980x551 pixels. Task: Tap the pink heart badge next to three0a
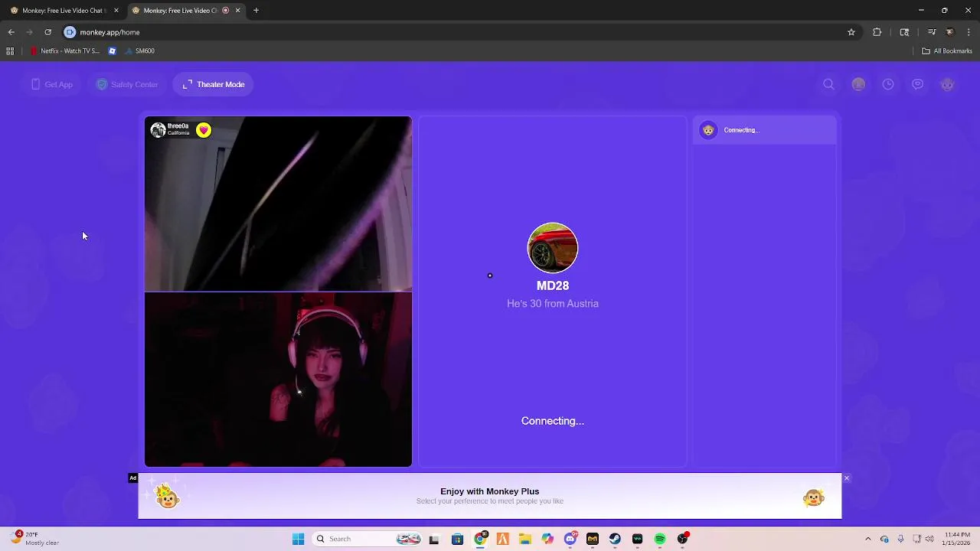203,130
